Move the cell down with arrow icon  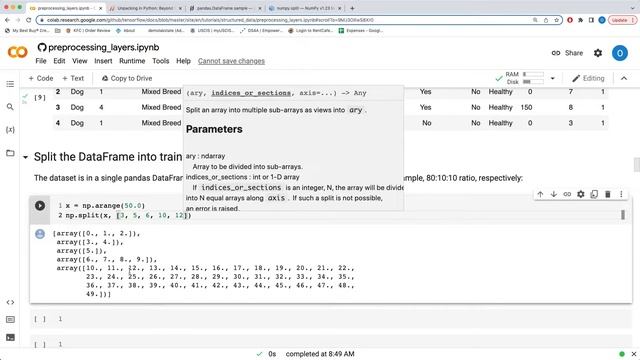553,194
